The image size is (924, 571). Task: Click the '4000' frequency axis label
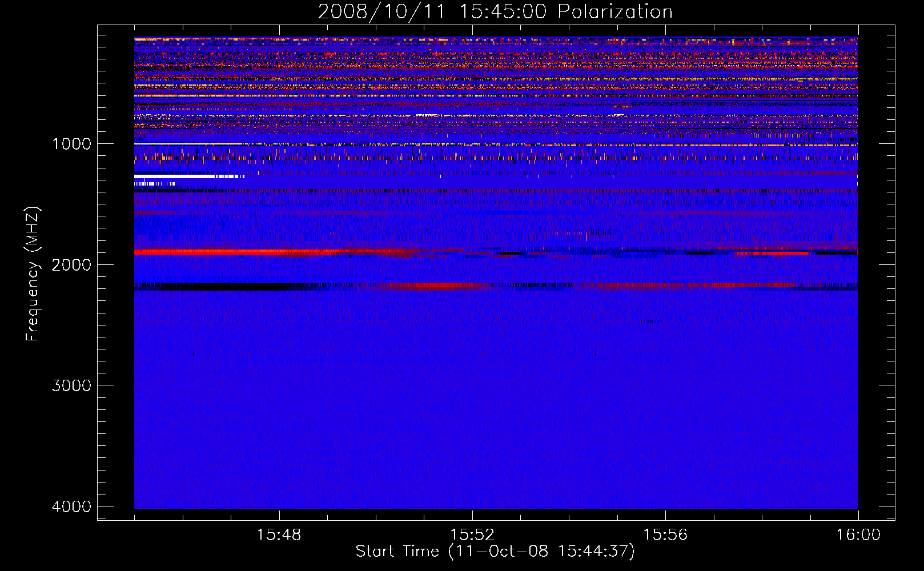[x=71, y=506]
